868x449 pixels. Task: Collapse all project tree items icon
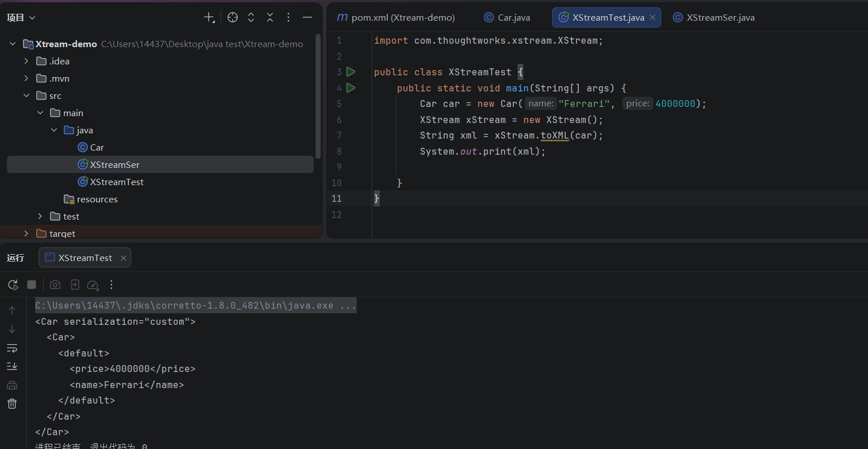point(270,17)
